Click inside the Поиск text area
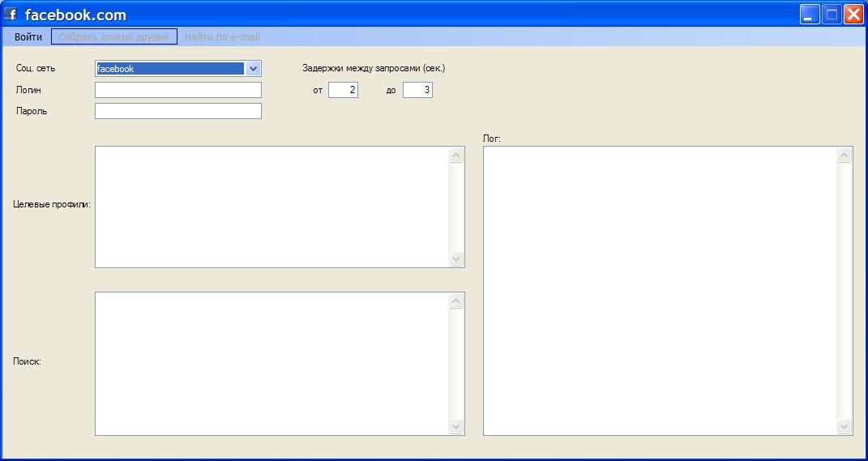The height and width of the screenshot is (461, 868). [272, 364]
